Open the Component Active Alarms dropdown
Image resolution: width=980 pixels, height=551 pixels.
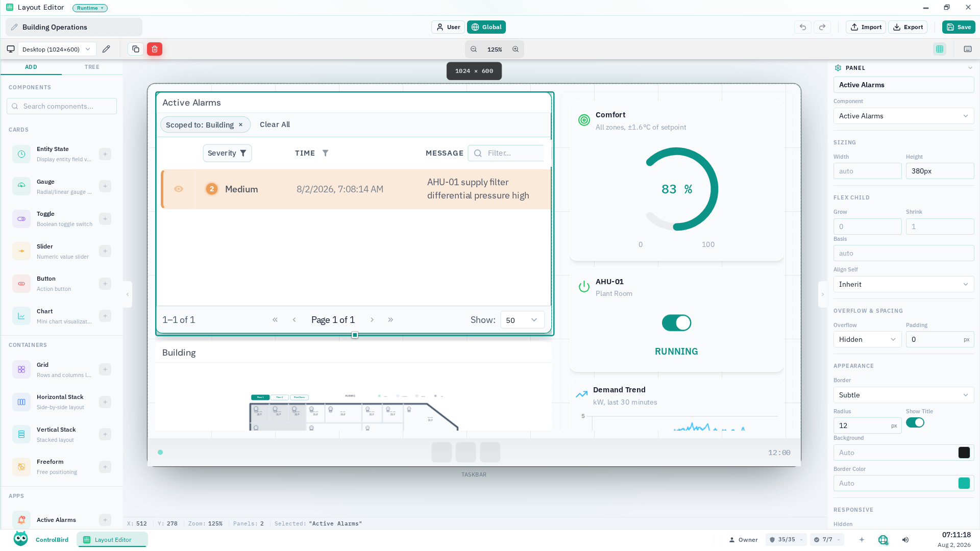pos(903,116)
